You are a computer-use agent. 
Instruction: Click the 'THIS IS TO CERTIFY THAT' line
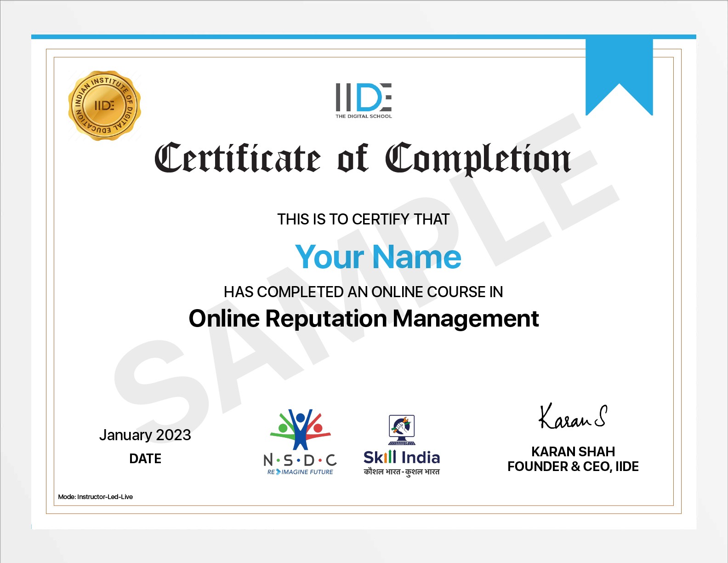[363, 219]
